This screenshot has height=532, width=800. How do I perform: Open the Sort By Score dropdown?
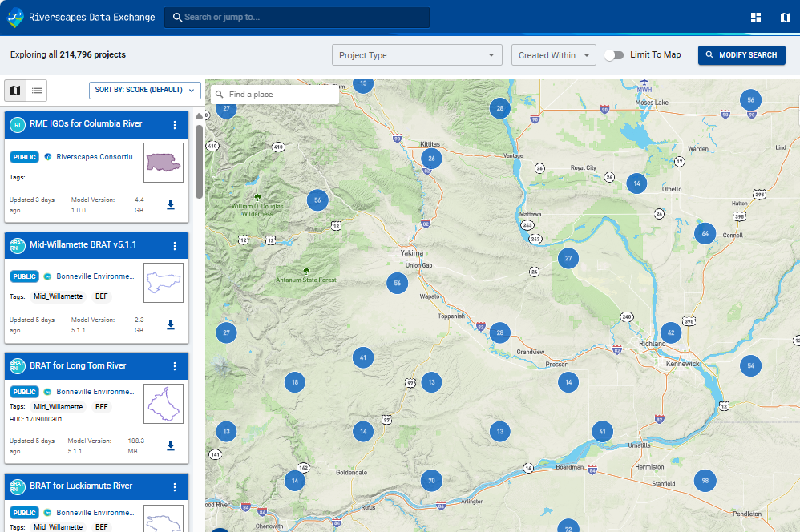pos(144,91)
